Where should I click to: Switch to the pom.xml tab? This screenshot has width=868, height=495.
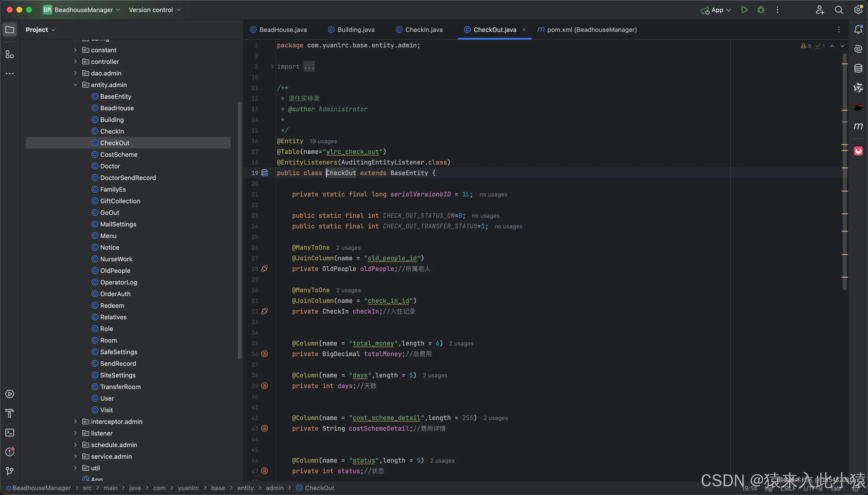591,30
